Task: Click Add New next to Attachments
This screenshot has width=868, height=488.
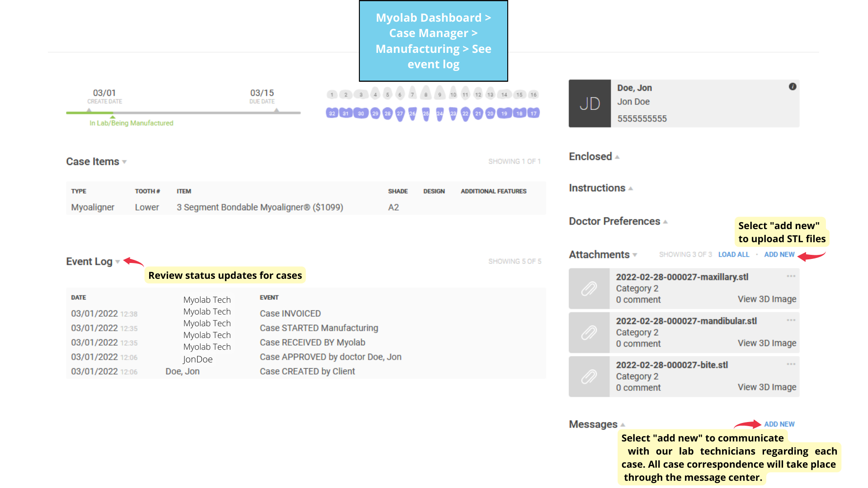Action: pos(779,255)
